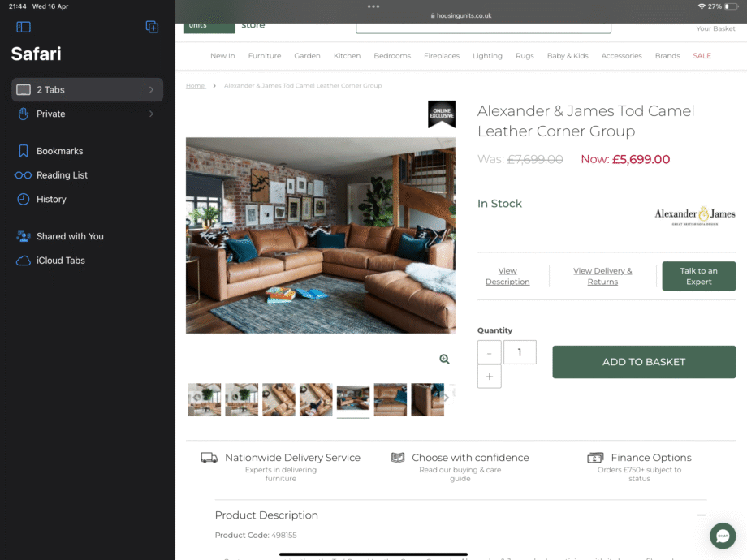
Task: Tap the Bookmarks book icon
Action: 24,151
